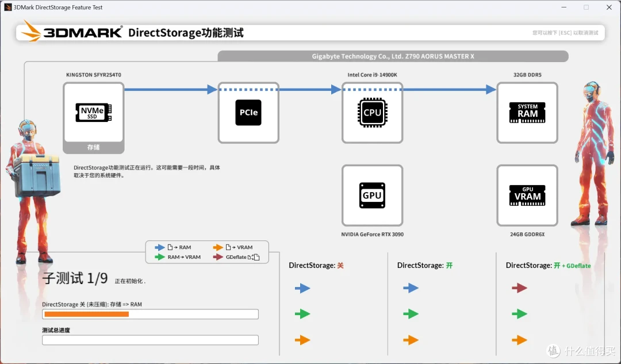Click blue arrow under DirectStorage 关

click(x=302, y=288)
